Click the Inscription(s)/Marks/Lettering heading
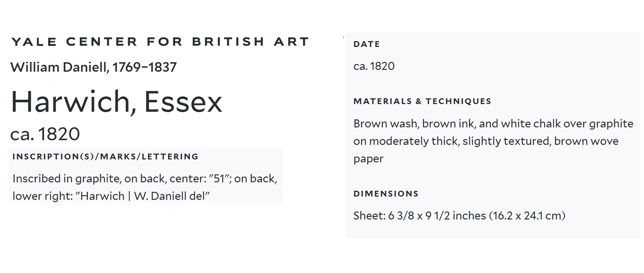 coord(105,157)
